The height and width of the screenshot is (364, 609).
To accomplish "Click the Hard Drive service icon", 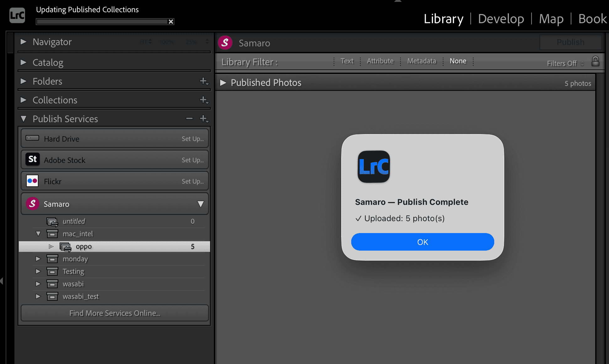I will 32,138.
